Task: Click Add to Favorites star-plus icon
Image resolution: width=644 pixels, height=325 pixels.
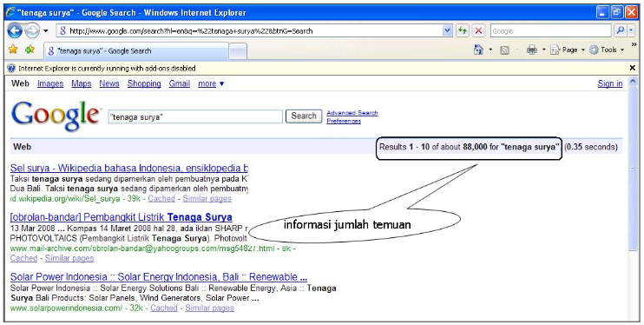Action: [30, 50]
